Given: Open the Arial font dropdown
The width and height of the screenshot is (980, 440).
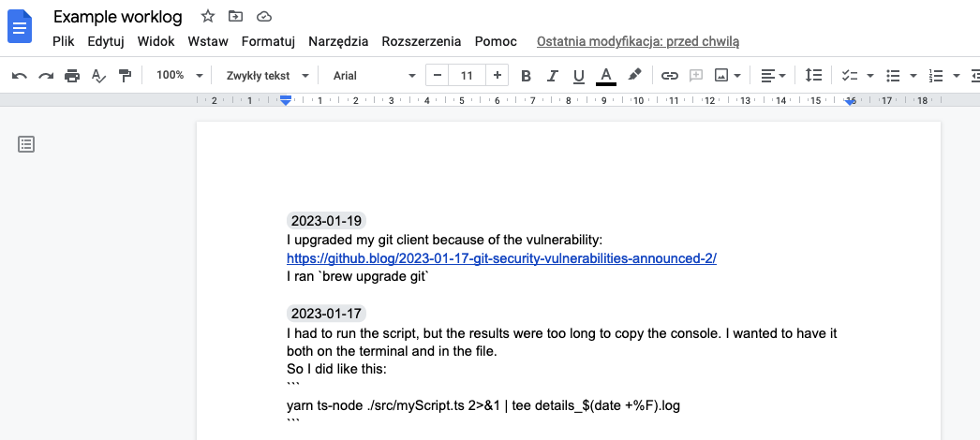Looking at the screenshot, I should 374,76.
